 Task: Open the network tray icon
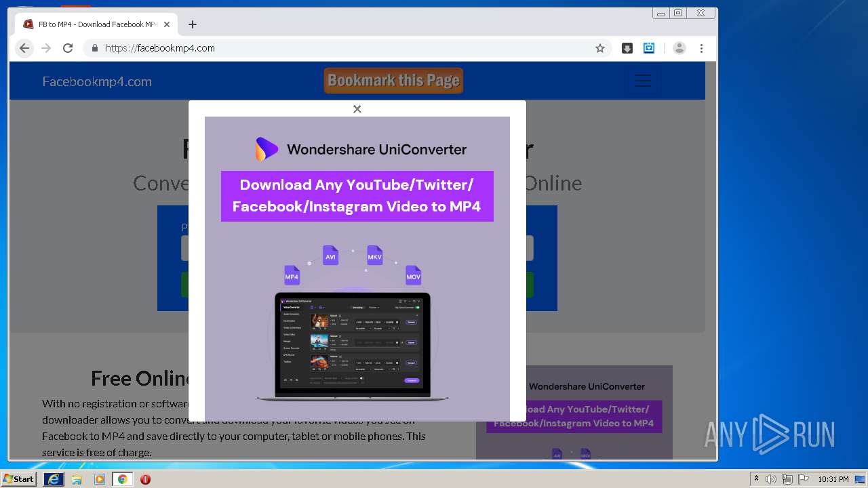point(787,479)
